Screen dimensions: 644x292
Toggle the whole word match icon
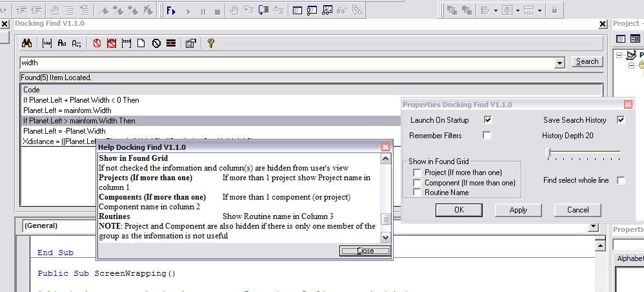pyautogui.click(x=47, y=43)
